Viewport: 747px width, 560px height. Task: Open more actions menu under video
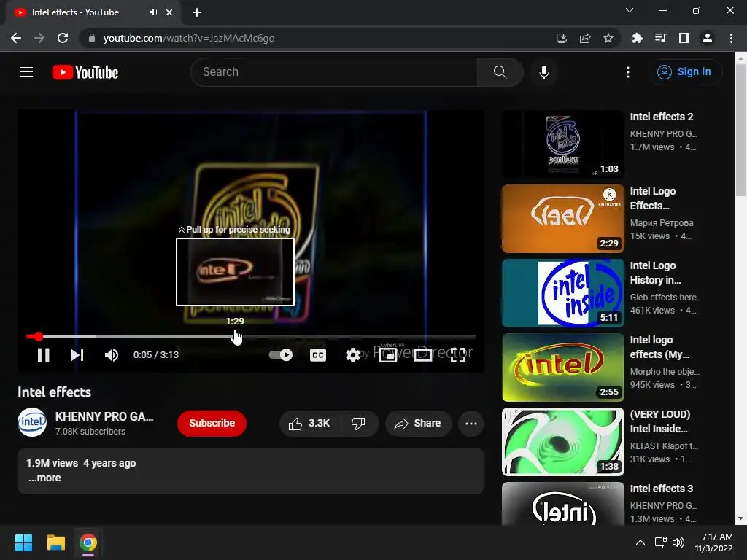pos(471,424)
